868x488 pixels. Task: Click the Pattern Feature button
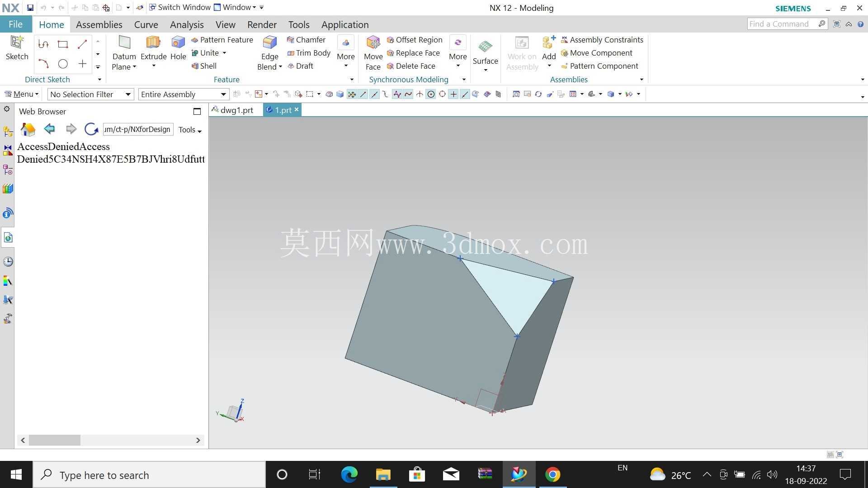[222, 40]
